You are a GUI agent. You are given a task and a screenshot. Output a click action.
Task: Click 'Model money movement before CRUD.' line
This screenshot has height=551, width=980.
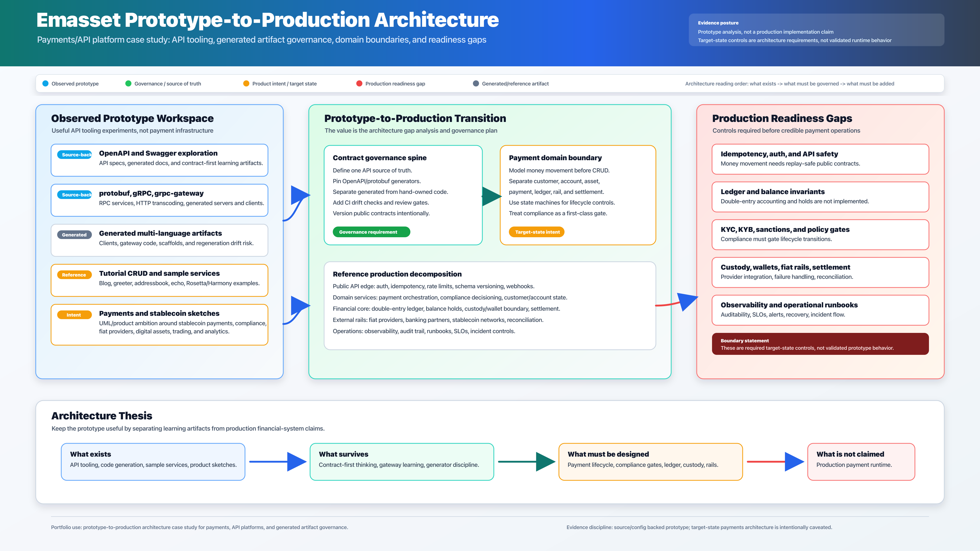(x=559, y=170)
